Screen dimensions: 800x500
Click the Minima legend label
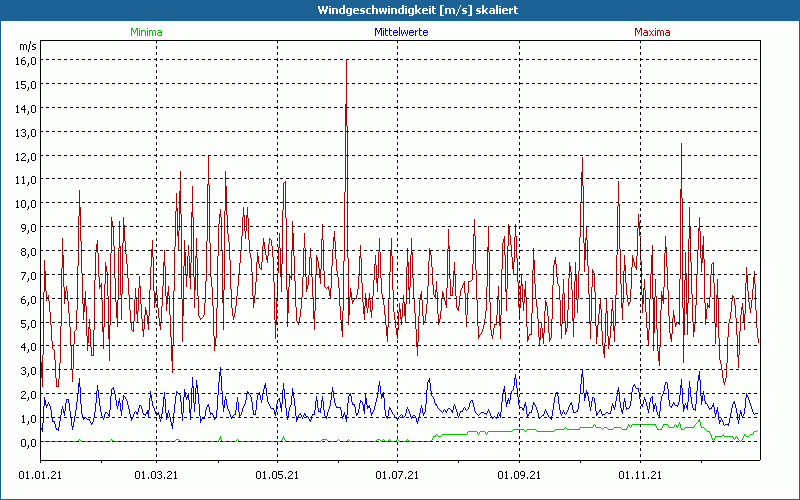[x=146, y=32]
